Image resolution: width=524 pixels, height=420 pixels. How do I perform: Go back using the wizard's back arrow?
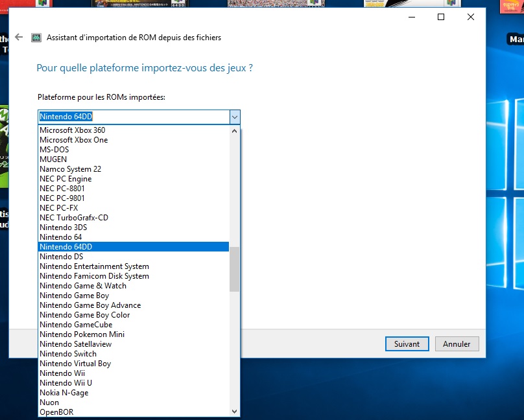[x=19, y=37]
